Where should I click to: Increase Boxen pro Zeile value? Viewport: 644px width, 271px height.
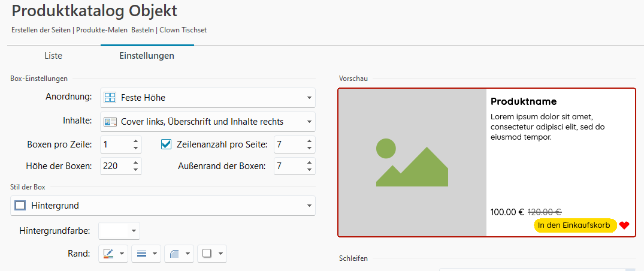(136, 141)
